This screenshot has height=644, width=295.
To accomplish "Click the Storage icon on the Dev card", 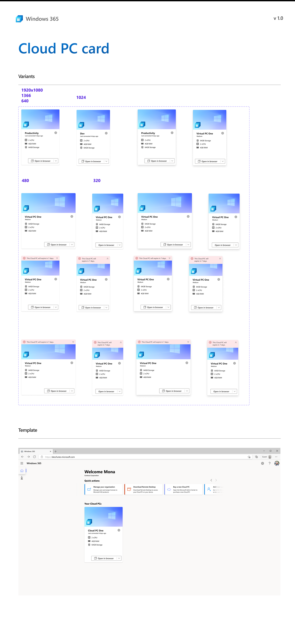I will (x=81, y=148).
